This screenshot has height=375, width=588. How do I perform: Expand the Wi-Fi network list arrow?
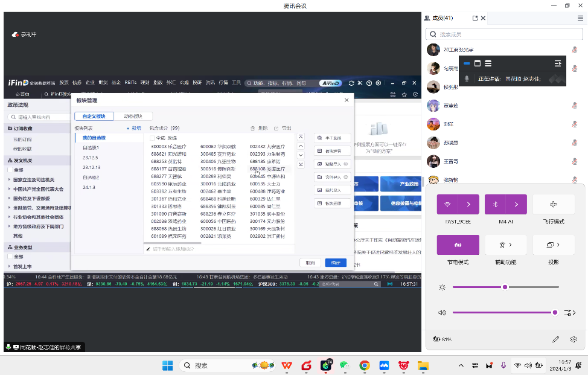point(468,204)
